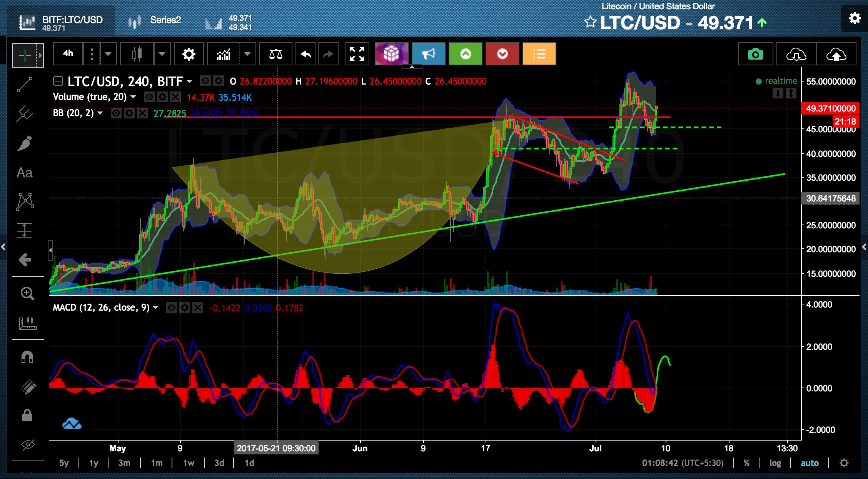The height and width of the screenshot is (479, 868).
Task: Select the crosshair cursor tool
Action: tap(25, 55)
